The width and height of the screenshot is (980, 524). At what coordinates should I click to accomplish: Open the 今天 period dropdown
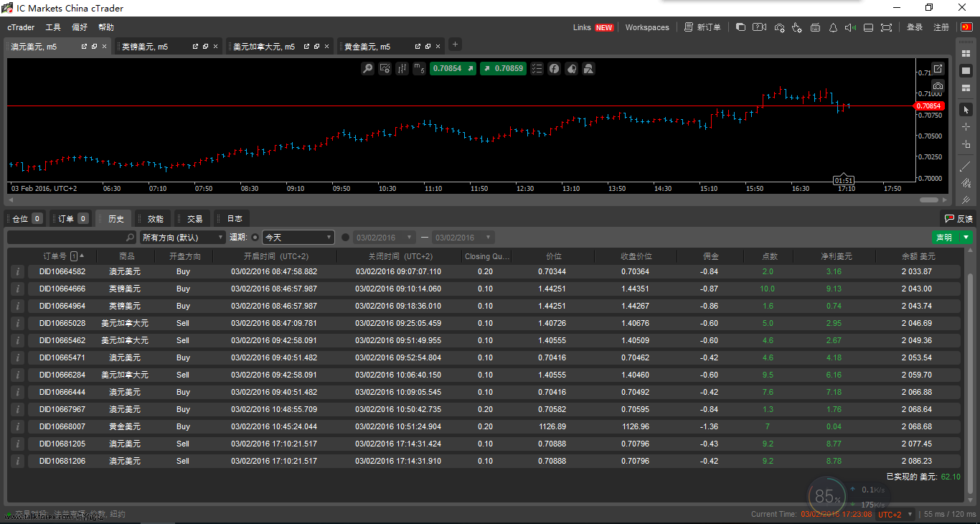(x=298, y=238)
